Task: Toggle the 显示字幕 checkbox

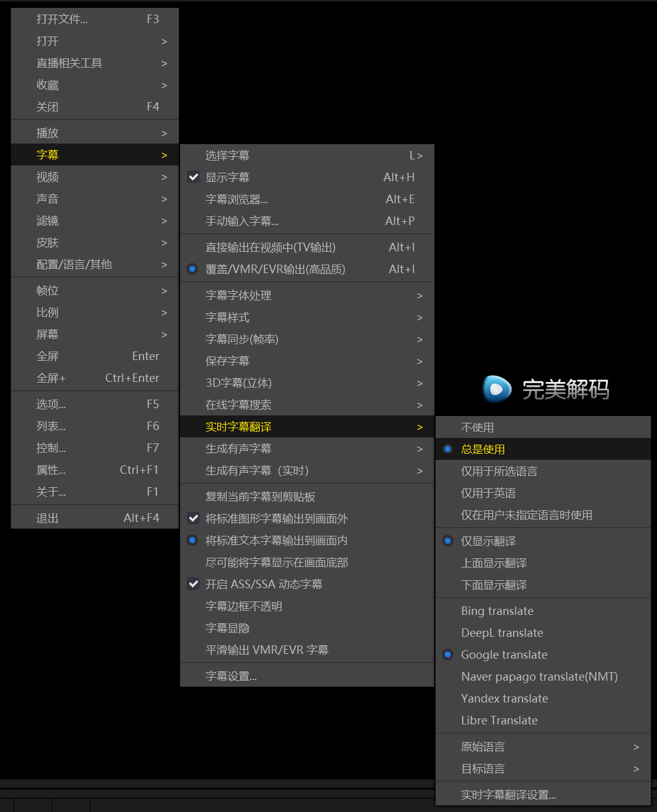Action: tap(193, 178)
